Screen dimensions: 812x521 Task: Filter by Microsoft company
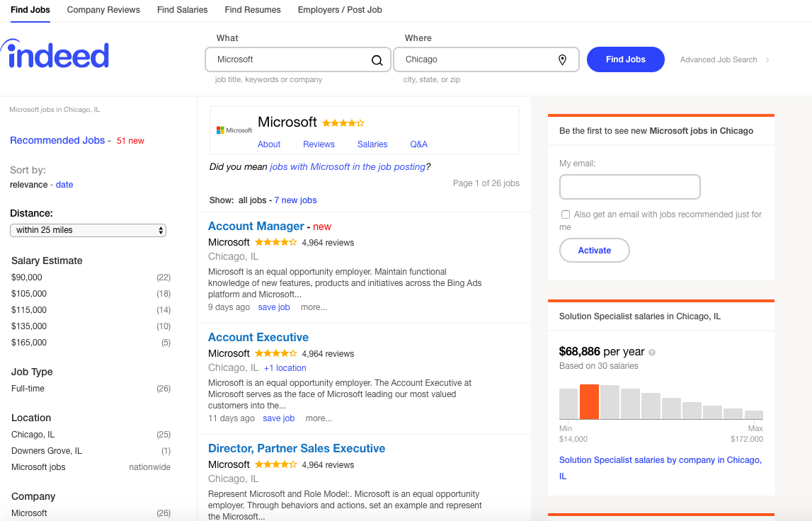pyautogui.click(x=29, y=513)
